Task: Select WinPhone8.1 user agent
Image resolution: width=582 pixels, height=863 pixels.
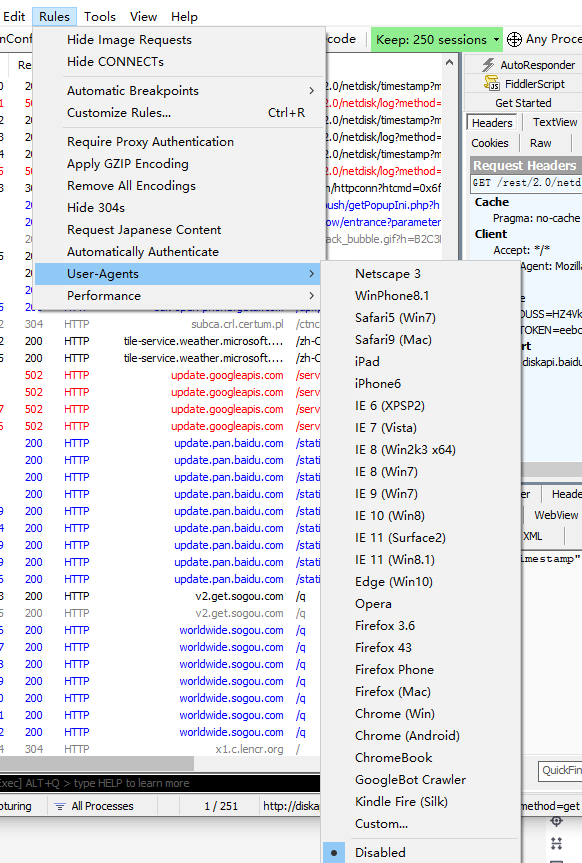Action: tap(391, 296)
